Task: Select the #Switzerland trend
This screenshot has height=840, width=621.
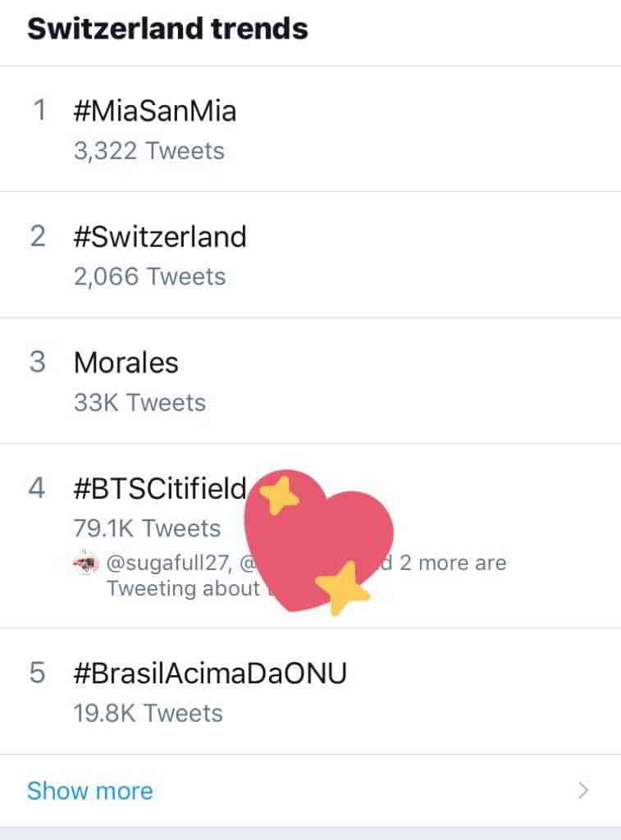Action: click(x=160, y=236)
